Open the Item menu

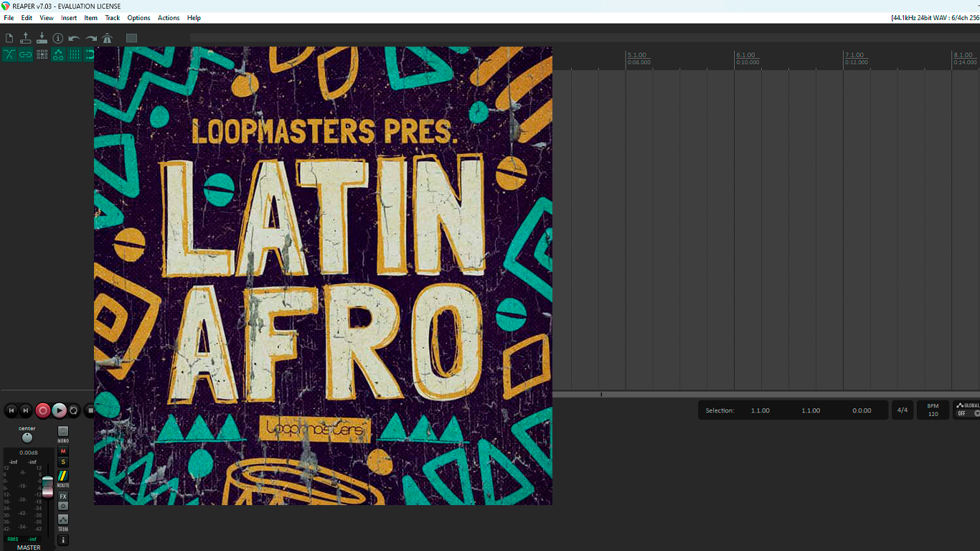(x=91, y=18)
